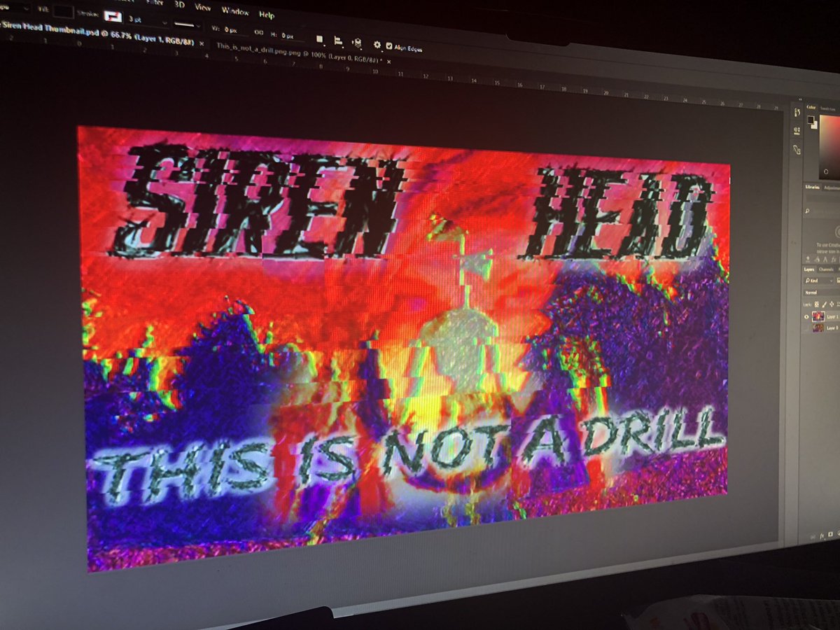Click the H height input field
The height and width of the screenshot is (630, 840).
[x=293, y=36]
